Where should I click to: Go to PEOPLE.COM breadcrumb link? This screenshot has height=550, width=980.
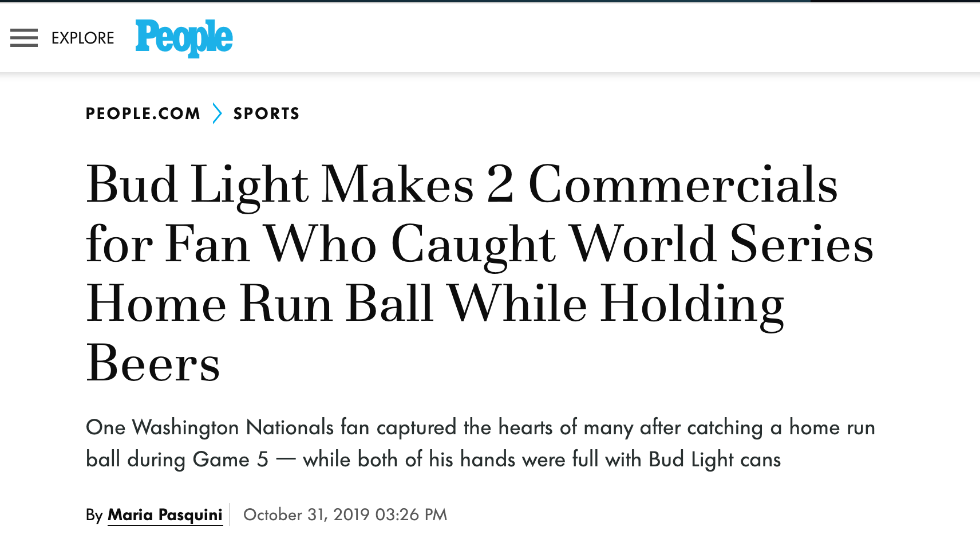(143, 113)
